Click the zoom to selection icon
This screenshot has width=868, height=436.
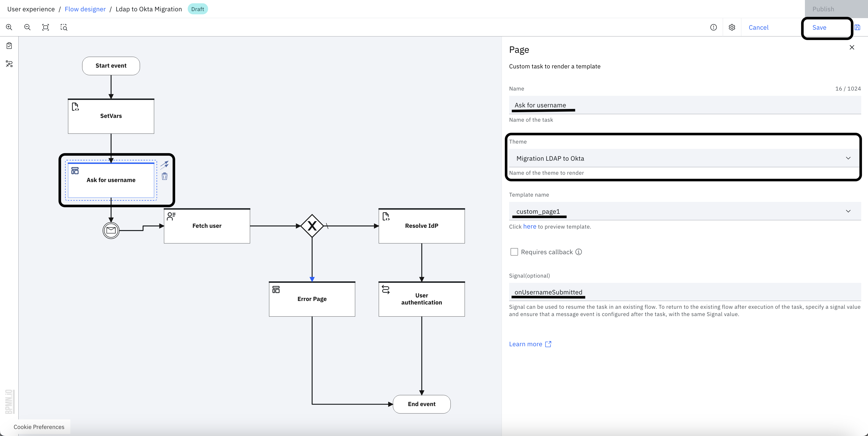(x=64, y=27)
